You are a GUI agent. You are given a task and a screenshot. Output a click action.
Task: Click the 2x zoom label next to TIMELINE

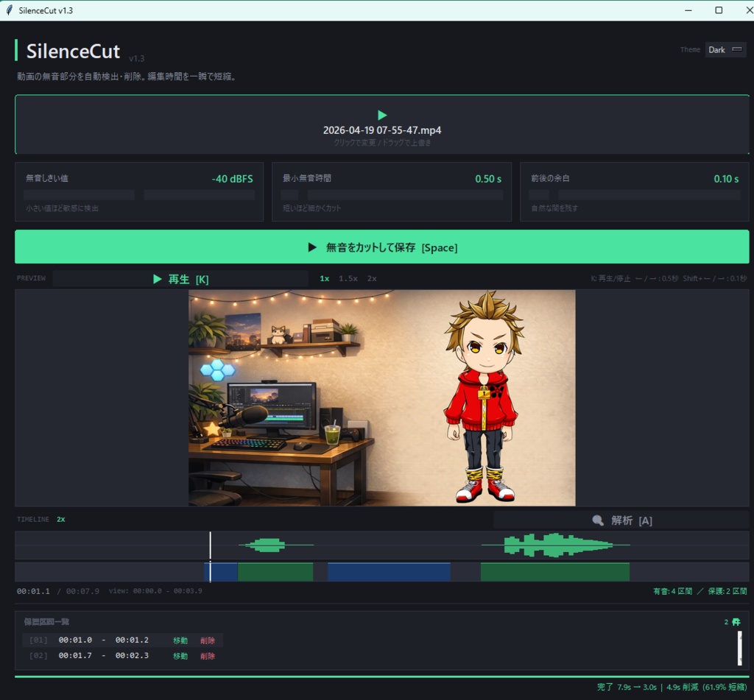click(60, 519)
